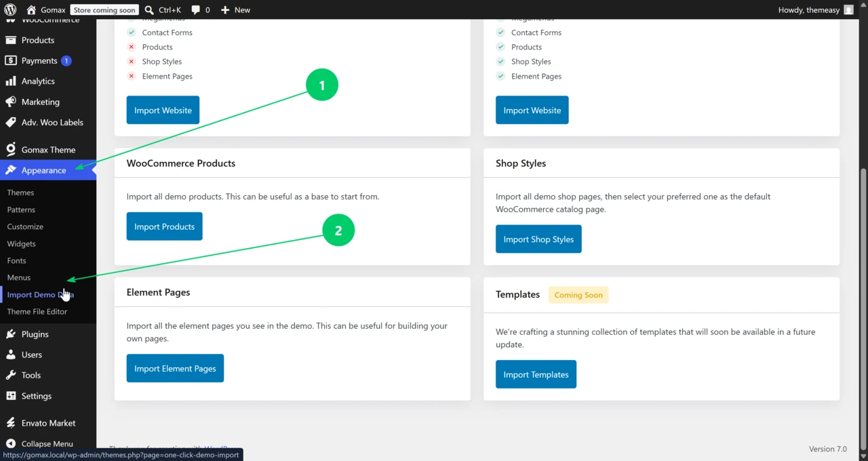
Task: Open Gomax Theme menu
Action: point(48,149)
